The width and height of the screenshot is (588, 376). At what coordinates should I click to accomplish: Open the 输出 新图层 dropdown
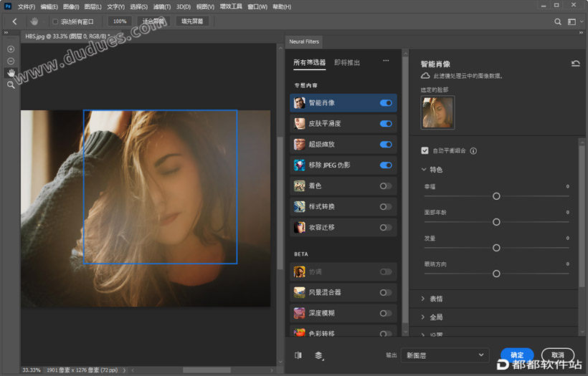445,355
